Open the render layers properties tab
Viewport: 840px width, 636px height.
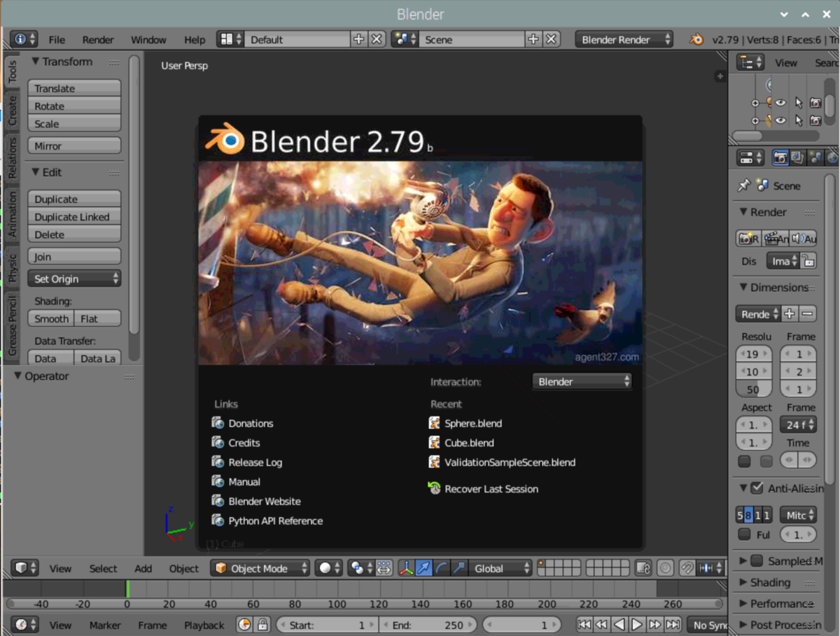(x=797, y=158)
